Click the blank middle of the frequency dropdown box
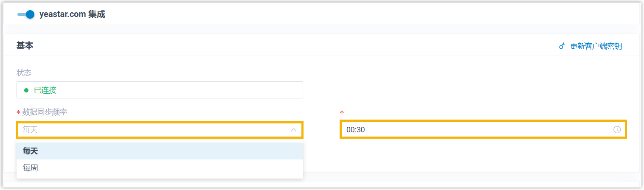644x190 pixels. click(x=161, y=130)
